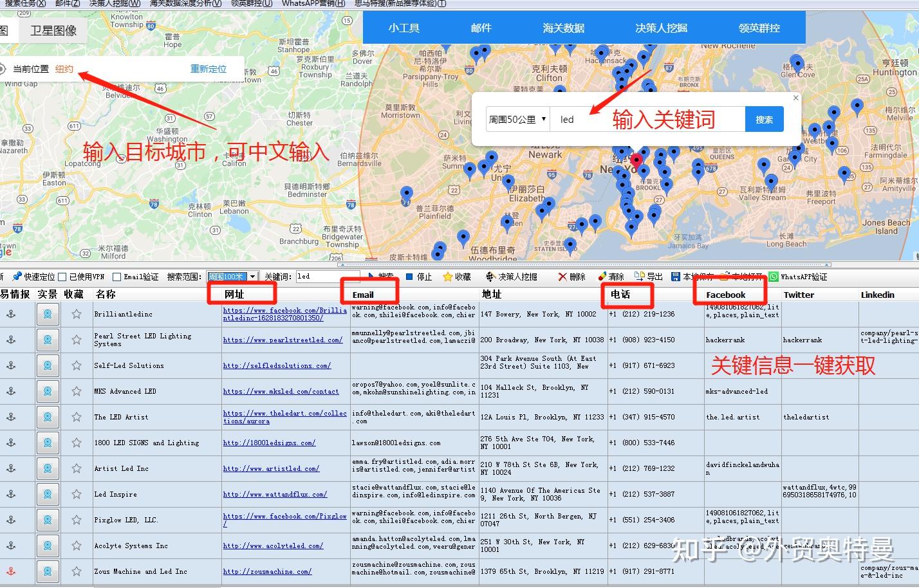Click the red location pin on the map

click(636, 161)
